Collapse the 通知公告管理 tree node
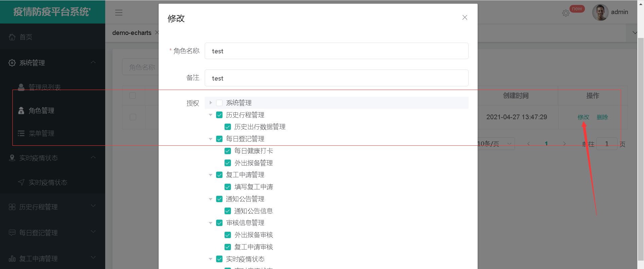644x269 pixels. pos(211,199)
